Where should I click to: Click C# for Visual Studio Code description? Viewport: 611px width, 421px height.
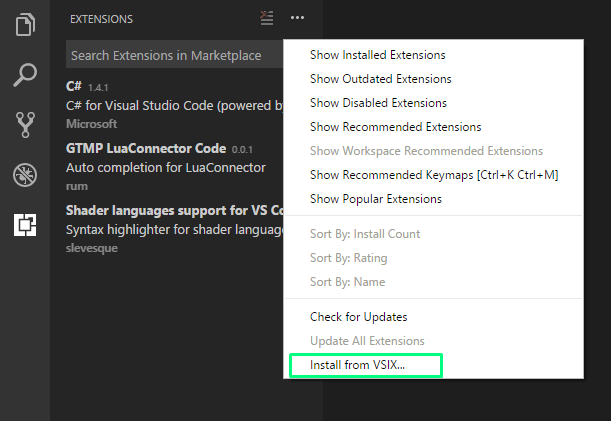175,106
